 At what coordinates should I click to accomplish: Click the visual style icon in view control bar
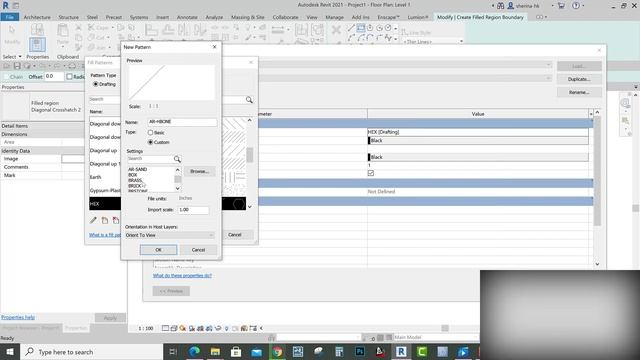(x=174, y=328)
